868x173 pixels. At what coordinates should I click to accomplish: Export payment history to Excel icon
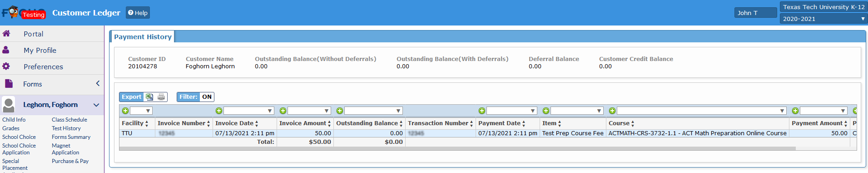[x=149, y=97]
